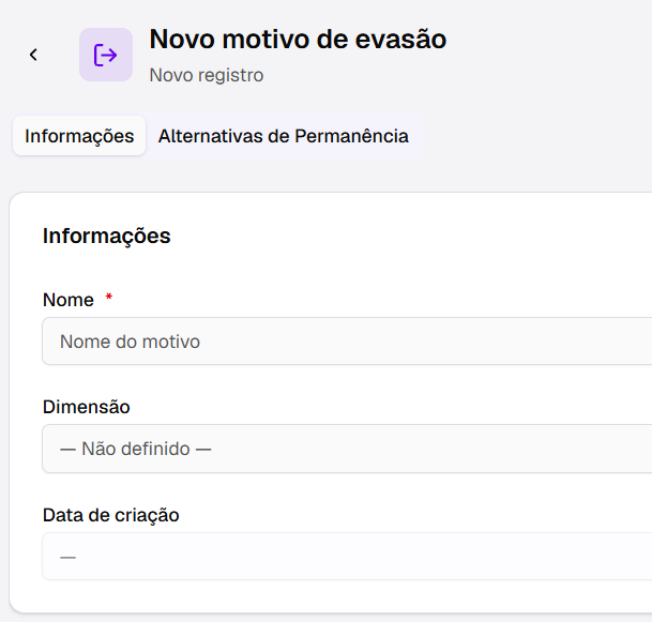The height and width of the screenshot is (622, 652).
Task: Click the red required asterisk beside Nome
Action: pyautogui.click(x=109, y=297)
